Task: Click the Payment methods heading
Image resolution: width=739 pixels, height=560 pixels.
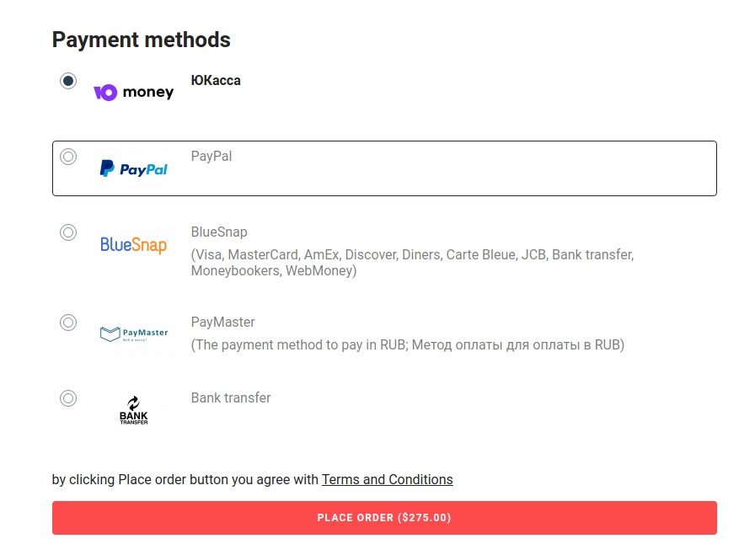Action: tap(142, 40)
